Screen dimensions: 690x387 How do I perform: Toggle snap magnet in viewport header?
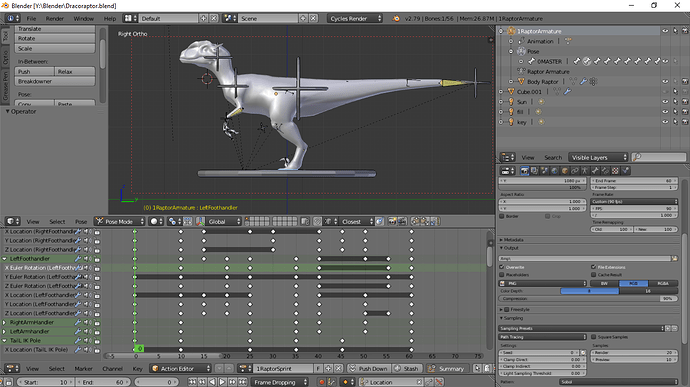click(x=317, y=221)
